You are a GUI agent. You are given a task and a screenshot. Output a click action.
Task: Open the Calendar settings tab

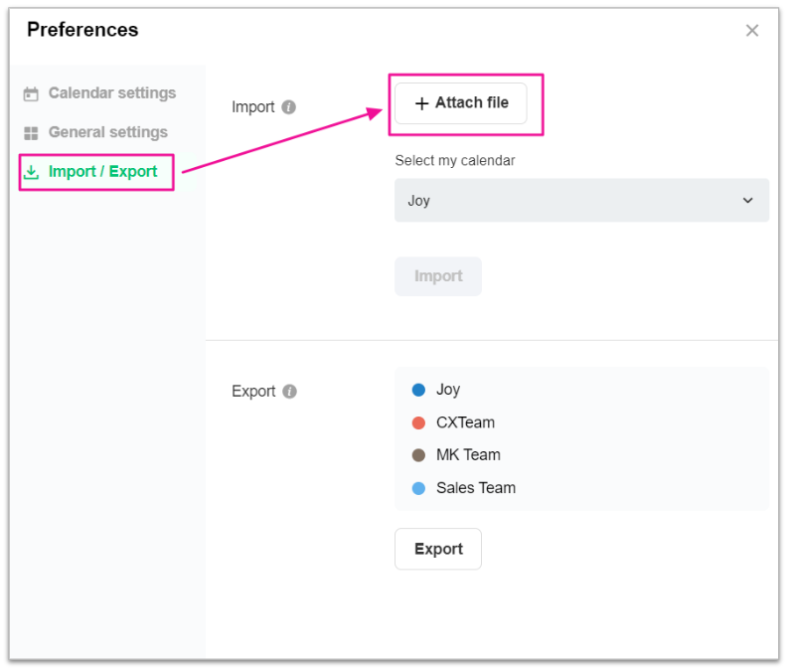(x=111, y=93)
